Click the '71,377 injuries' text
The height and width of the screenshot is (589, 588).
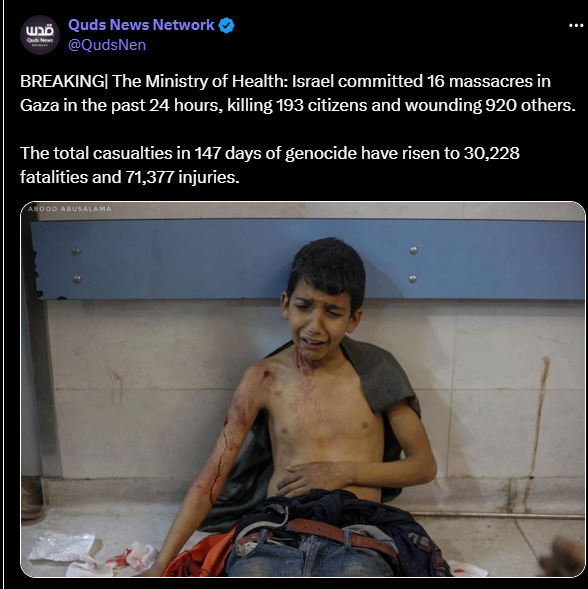(x=182, y=177)
